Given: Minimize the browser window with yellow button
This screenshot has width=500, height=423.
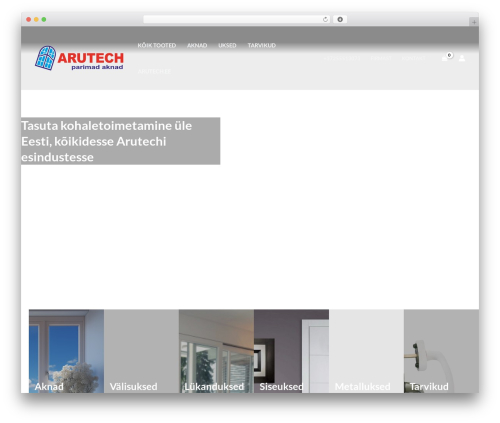Looking at the screenshot, I should [36, 19].
